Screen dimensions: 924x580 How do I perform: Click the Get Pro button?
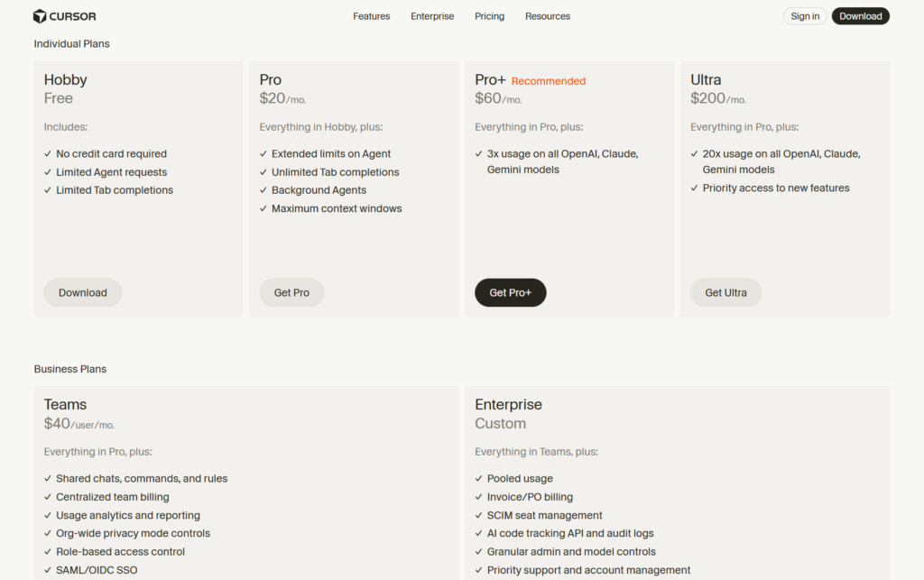tap(291, 292)
